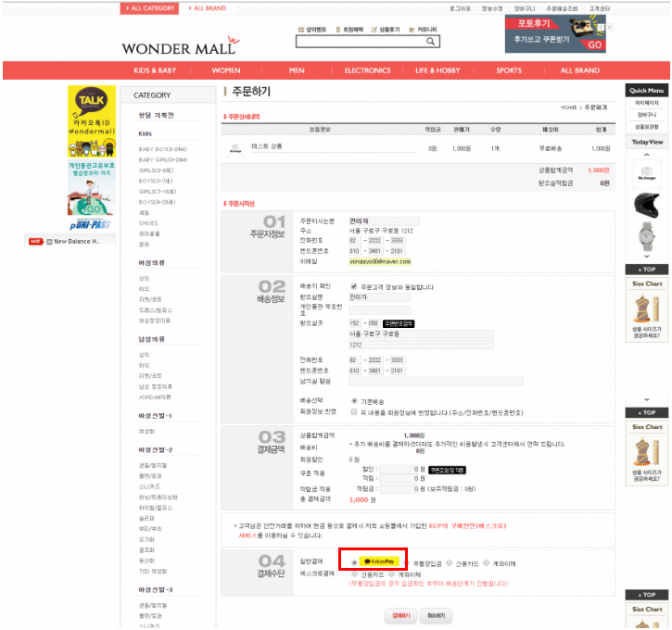Image resolution: width=672 pixels, height=630 pixels.
Task: Open the ELECTRONICS menu
Action: 367,70
